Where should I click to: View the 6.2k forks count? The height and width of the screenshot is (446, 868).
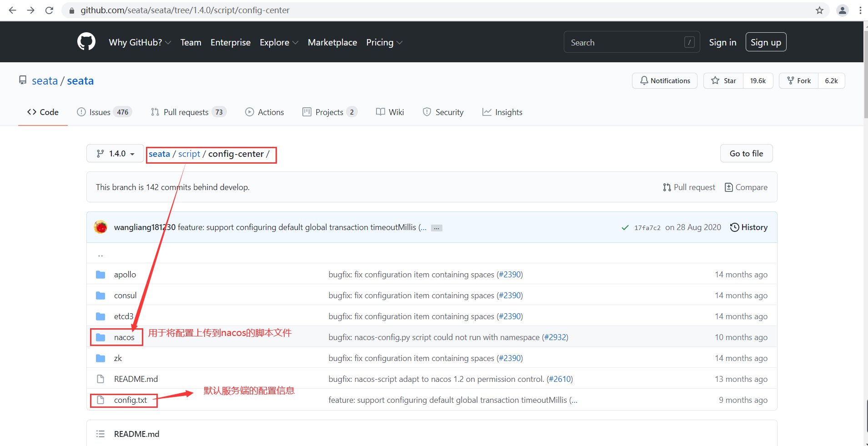click(x=831, y=80)
